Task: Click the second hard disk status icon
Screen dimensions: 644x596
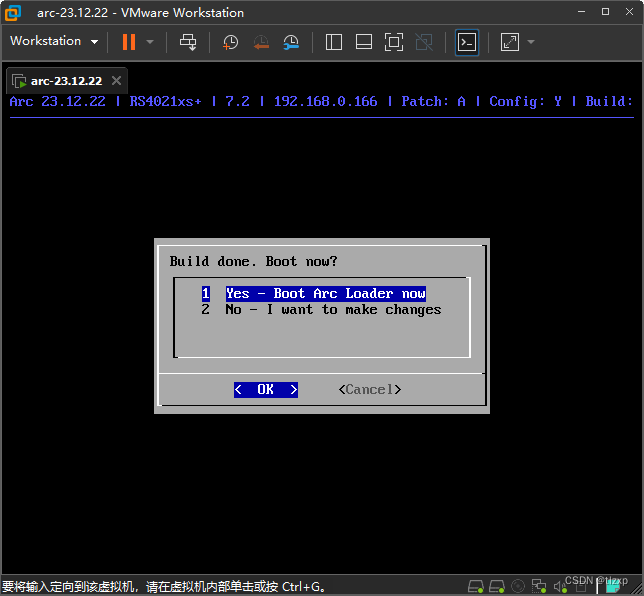Action: click(x=497, y=586)
